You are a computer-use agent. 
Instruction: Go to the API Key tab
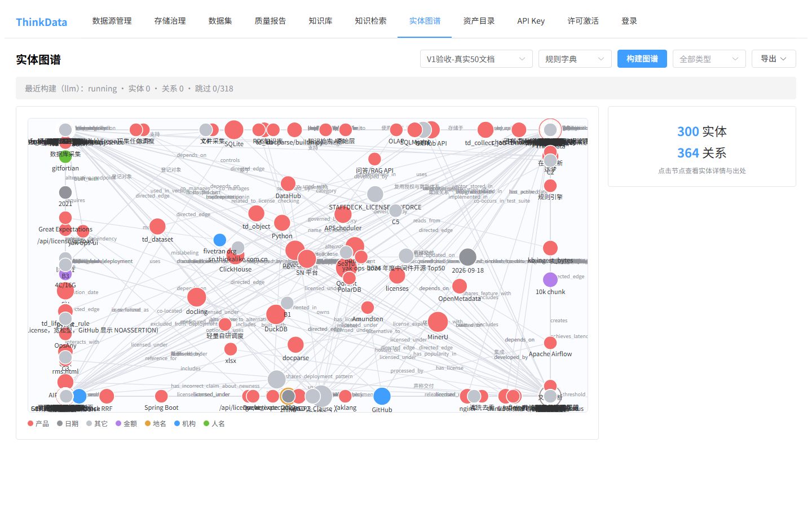[531, 21]
